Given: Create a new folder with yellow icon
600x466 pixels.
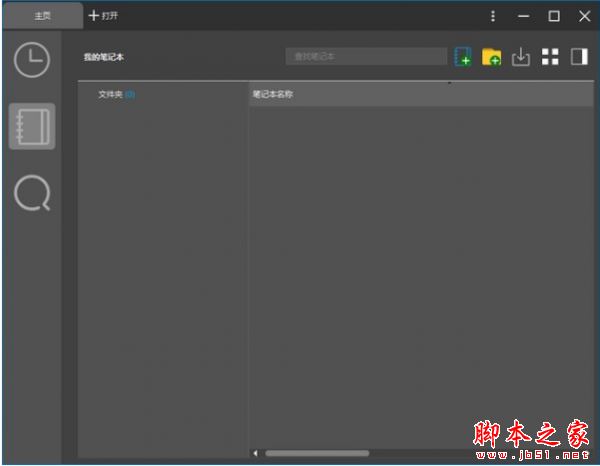Looking at the screenshot, I should click(x=491, y=57).
